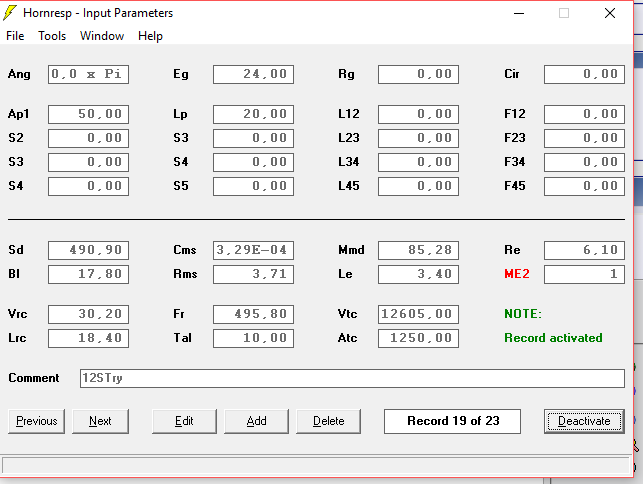
Task: Click the Comment label
Action: coord(34,378)
